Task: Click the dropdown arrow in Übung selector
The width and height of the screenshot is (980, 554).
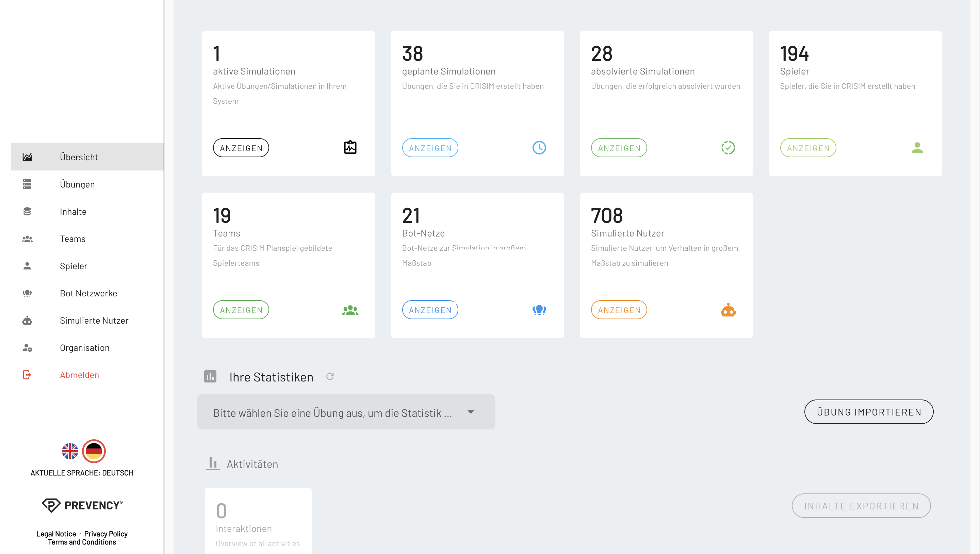Action: pos(471,412)
